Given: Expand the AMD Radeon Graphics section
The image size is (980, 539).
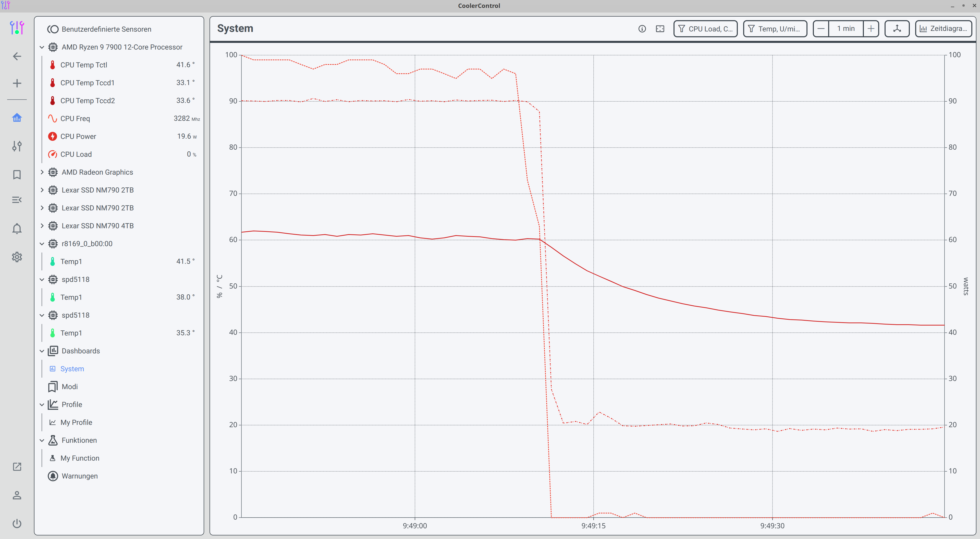Looking at the screenshot, I should [x=42, y=172].
